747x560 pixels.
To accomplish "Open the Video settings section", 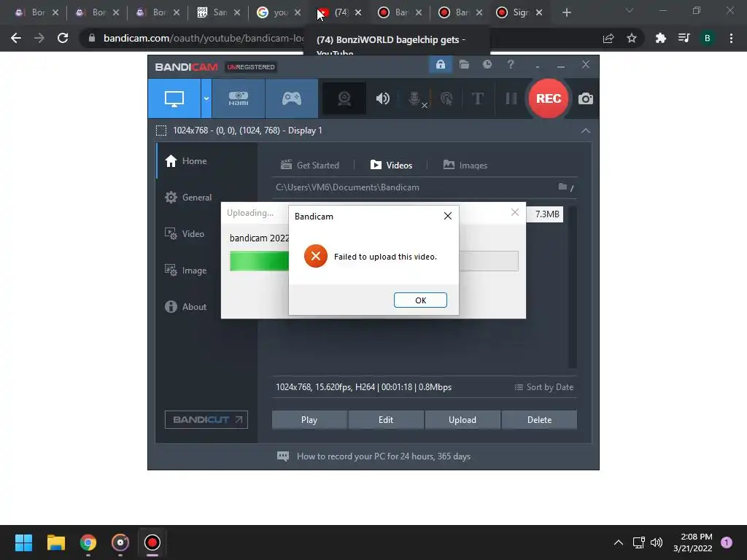I will click(185, 234).
